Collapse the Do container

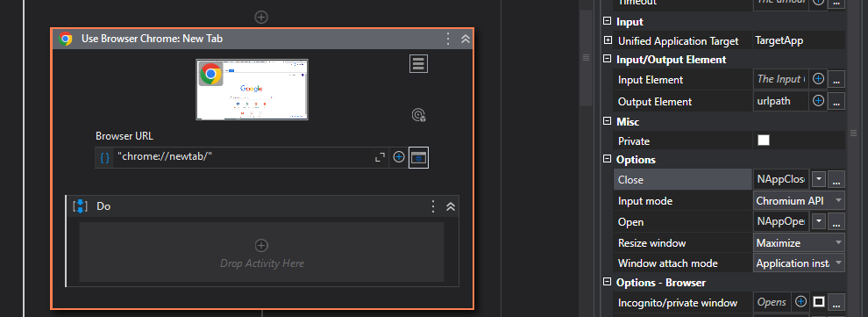[451, 206]
